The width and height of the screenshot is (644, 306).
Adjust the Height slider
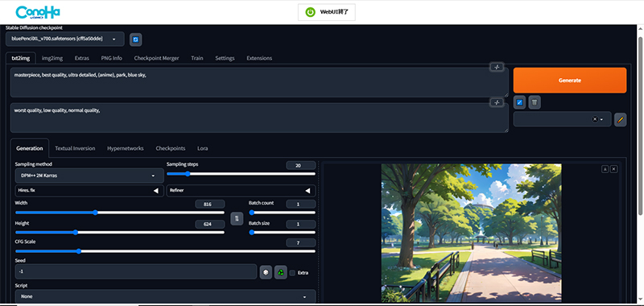click(119, 232)
